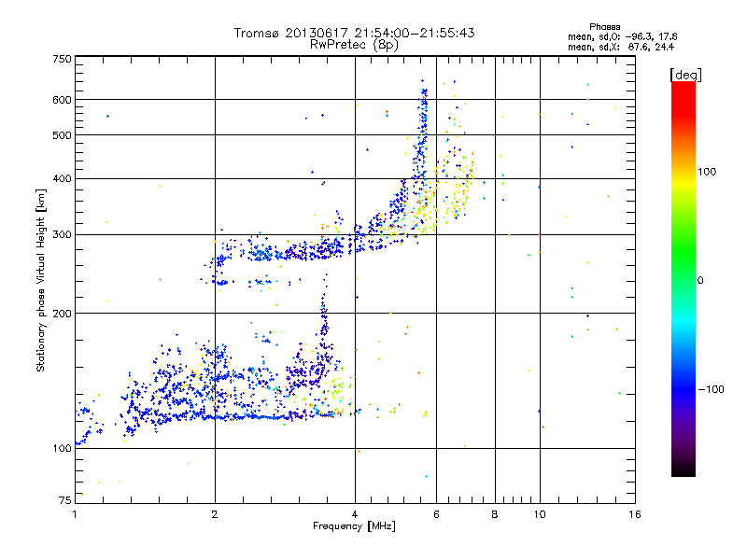The image size is (747, 560).
Task: Click the '[deg]' colorbar unit label
Action: click(685, 76)
